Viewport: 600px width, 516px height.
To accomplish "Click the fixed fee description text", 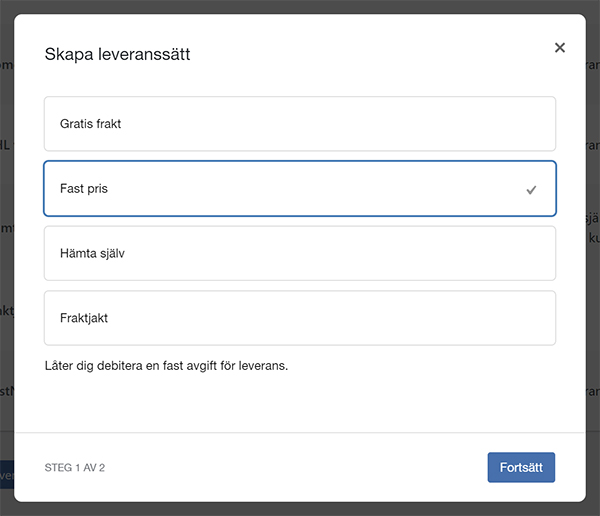I will (166, 365).
